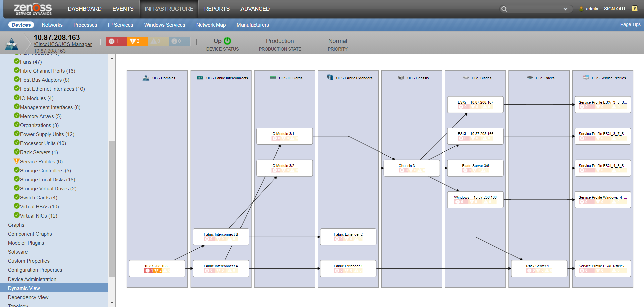The height and width of the screenshot is (307, 644).
Task: Click the admin user icon
Action: [x=581, y=9]
